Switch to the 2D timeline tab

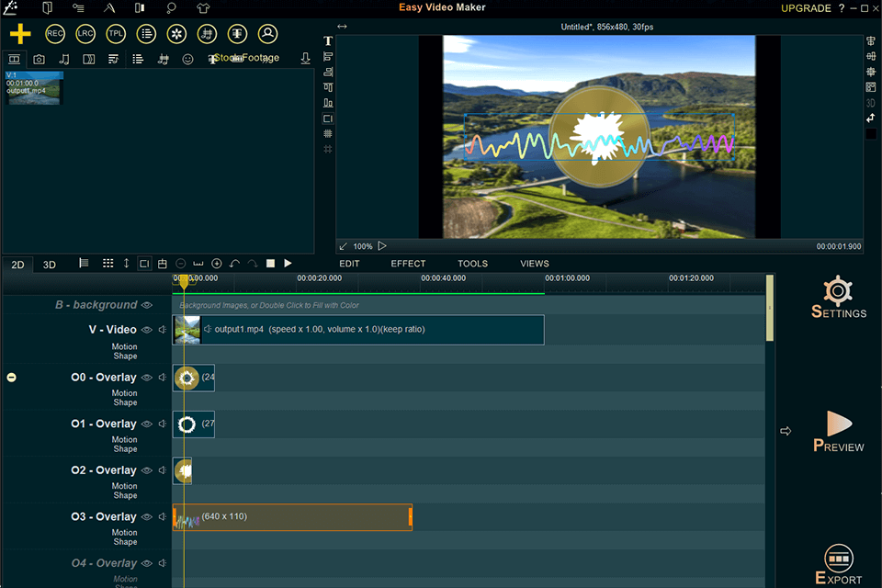pos(18,265)
